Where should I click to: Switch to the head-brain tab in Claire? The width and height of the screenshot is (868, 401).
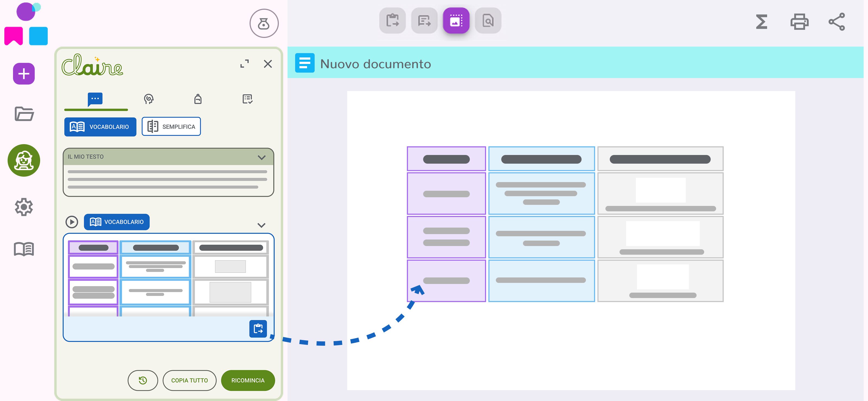pyautogui.click(x=149, y=99)
